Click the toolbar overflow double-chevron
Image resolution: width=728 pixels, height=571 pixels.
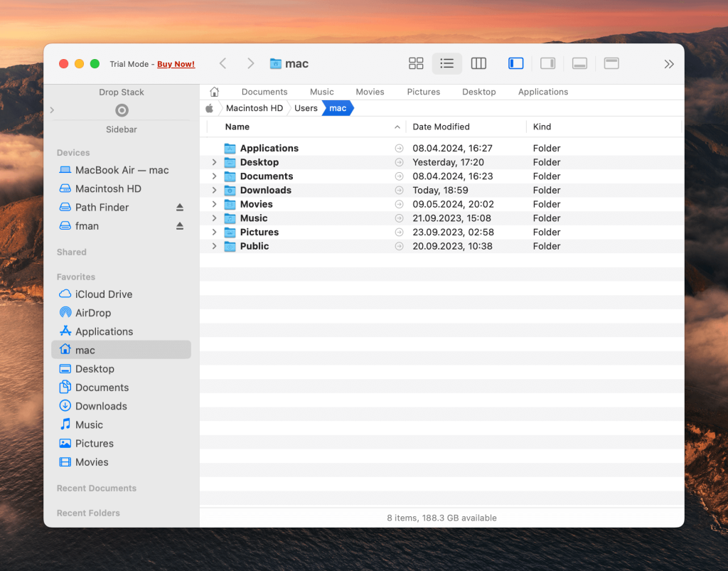(x=669, y=64)
